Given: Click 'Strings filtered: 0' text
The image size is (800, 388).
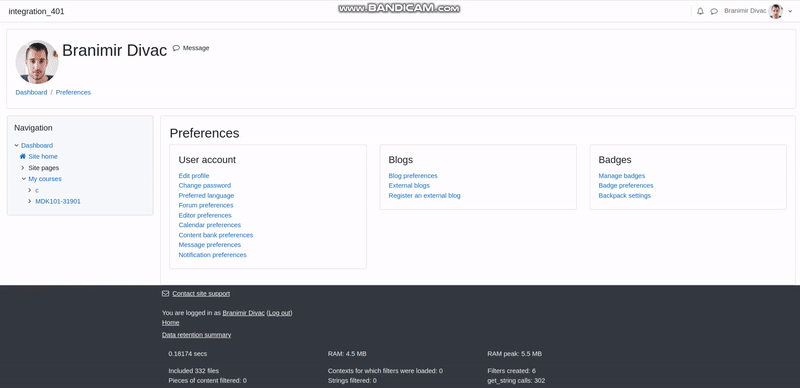Looking at the screenshot, I should point(352,381).
